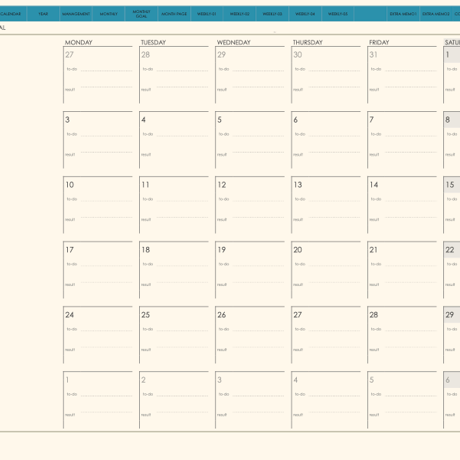Select the date number 30

pyautogui.click(x=298, y=55)
